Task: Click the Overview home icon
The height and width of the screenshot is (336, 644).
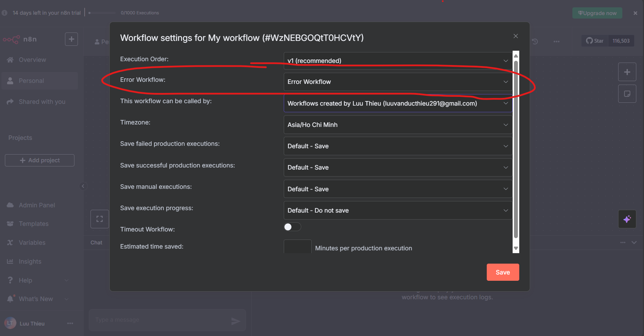Action: click(10, 60)
